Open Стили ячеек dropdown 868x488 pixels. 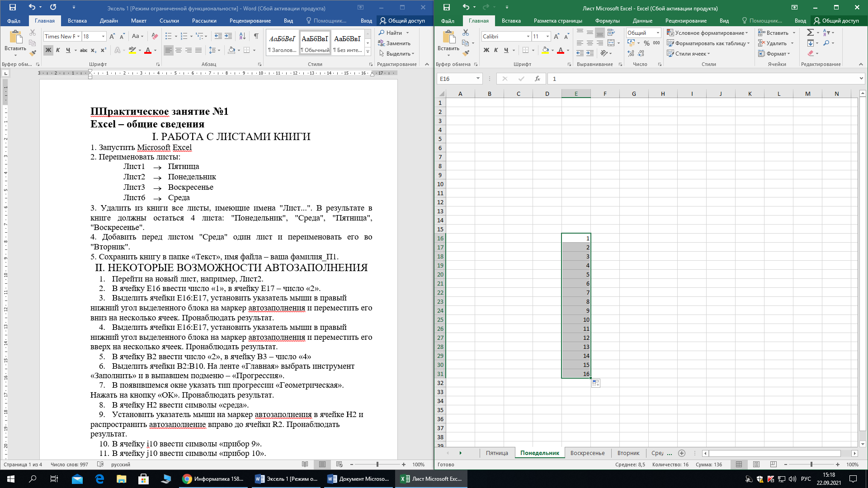(x=689, y=53)
